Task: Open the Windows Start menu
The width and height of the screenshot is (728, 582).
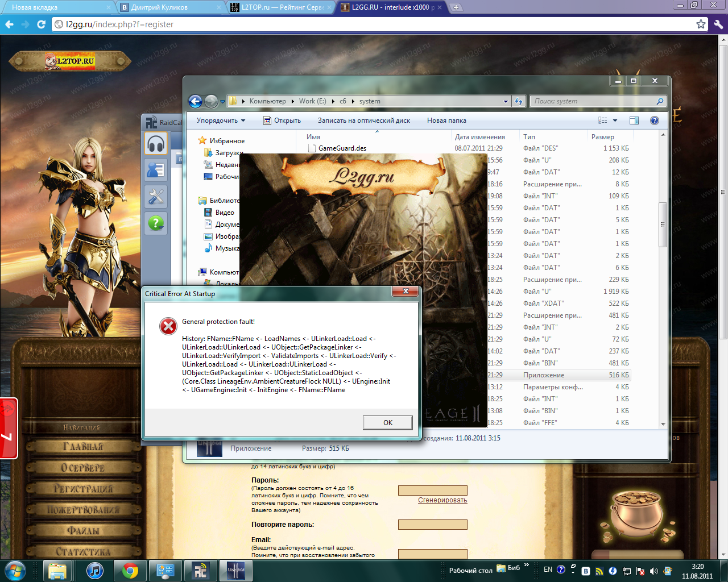Action: (15, 570)
